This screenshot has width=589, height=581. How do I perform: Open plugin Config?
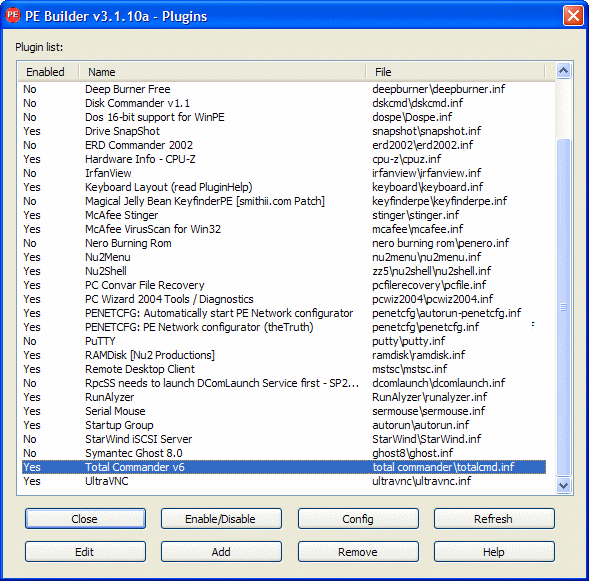[358, 519]
